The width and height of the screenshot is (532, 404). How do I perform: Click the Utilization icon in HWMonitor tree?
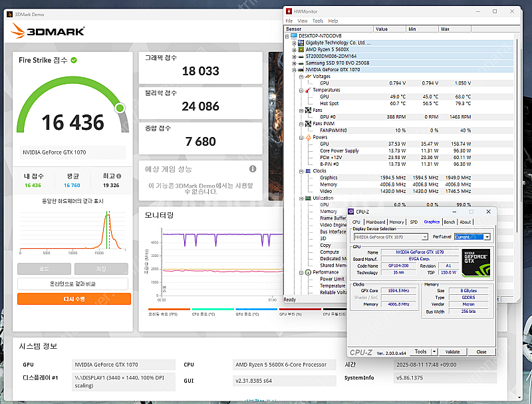pos(308,198)
